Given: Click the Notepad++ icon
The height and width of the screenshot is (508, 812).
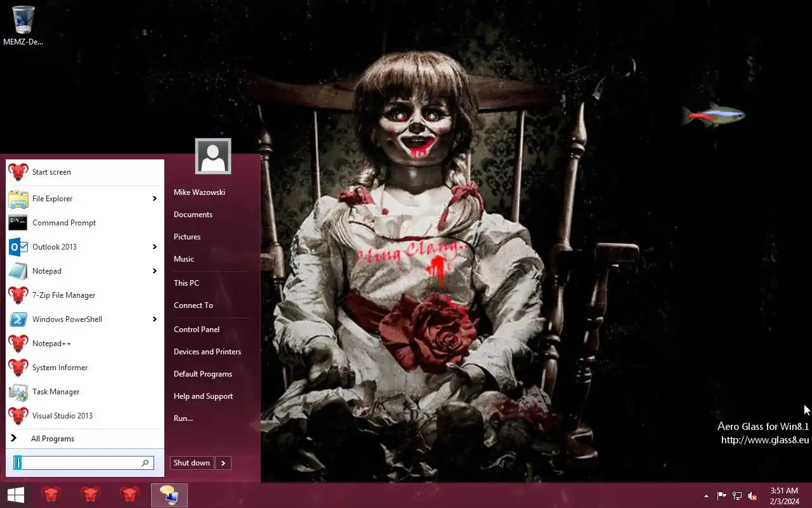Looking at the screenshot, I should (x=18, y=344).
